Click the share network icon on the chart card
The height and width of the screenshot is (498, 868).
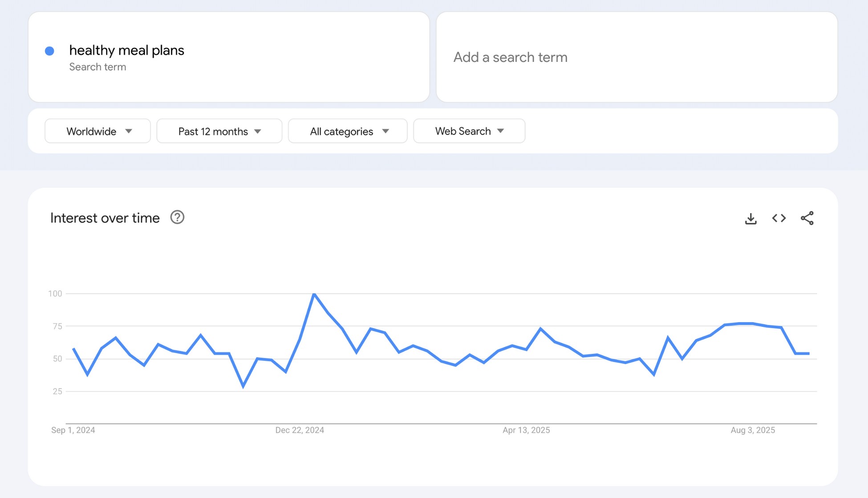tap(807, 218)
